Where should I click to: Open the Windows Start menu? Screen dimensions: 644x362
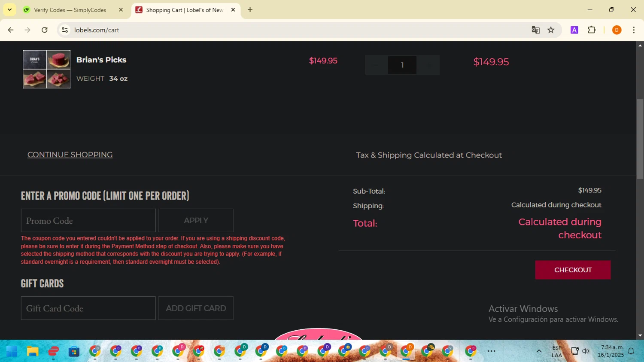pyautogui.click(x=12, y=352)
